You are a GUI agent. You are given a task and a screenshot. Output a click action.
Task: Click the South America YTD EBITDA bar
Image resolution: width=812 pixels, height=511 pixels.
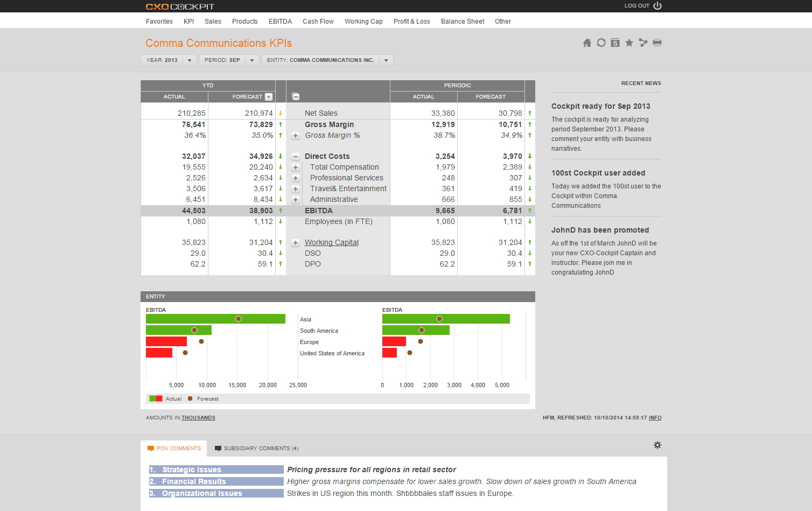pyautogui.click(x=179, y=330)
